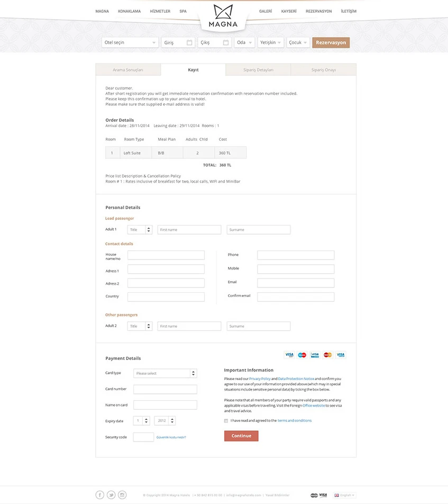Open the Adult 2 Title selector

click(140, 326)
